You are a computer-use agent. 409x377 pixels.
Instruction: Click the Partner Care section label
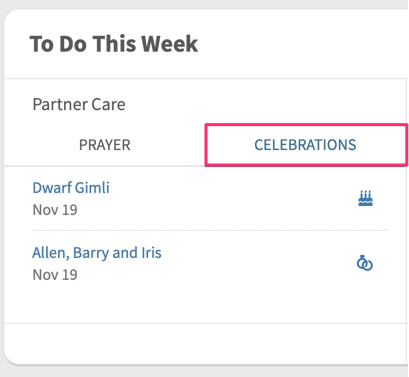79,104
